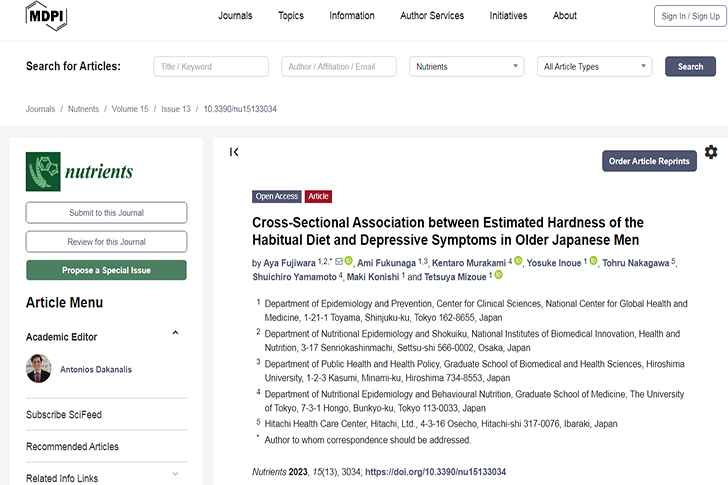Open Antonios Dakanalis editor link
Image resolution: width=728 pixels, height=485 pixels.
[x=96, y=369]
